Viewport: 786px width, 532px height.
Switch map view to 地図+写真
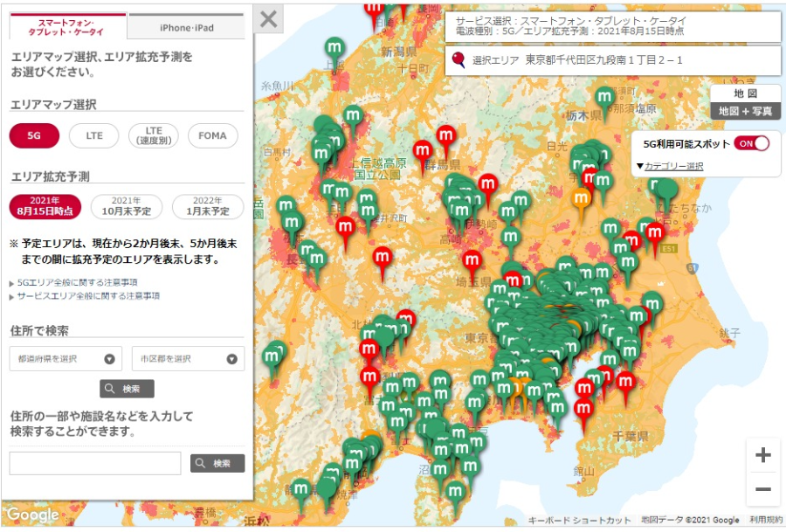(746, 111)
